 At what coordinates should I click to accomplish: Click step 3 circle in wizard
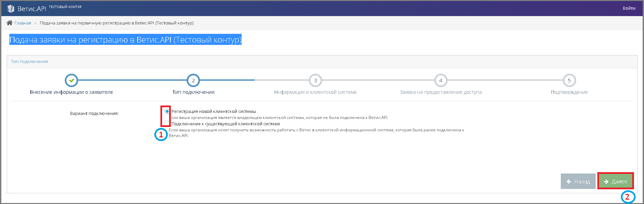pyautogui.click(x=315, y=80)
